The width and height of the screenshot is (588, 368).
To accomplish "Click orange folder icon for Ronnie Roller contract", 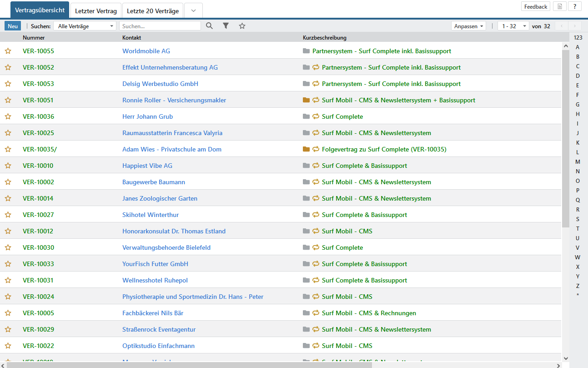I will pos(306,100).
